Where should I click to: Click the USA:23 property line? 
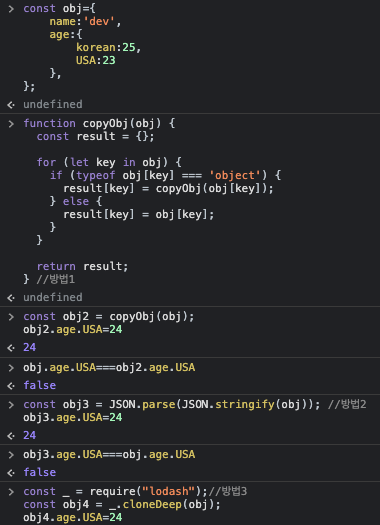[95, 60]
